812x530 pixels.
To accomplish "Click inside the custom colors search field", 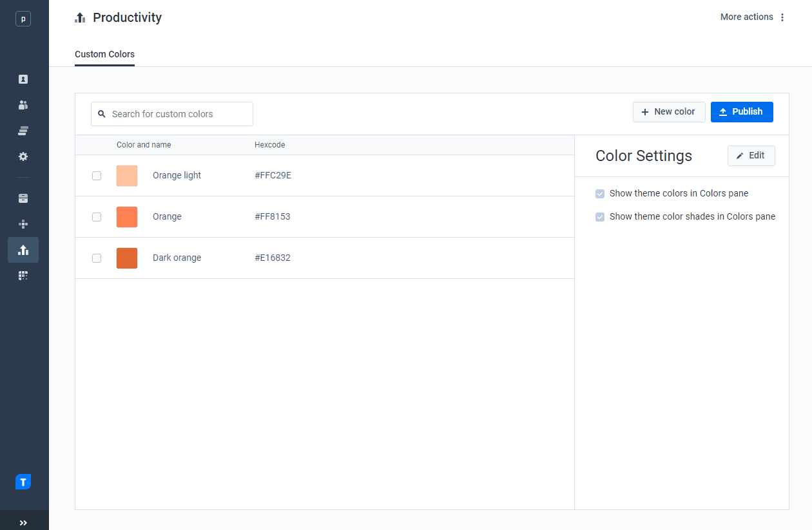I will point(171,114).
